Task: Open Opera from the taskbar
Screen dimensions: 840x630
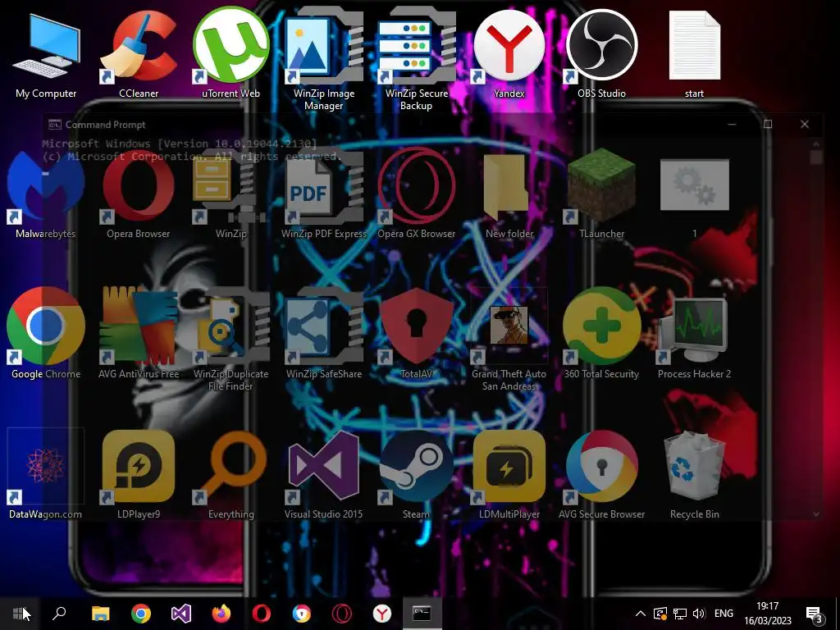Action: 262,614
